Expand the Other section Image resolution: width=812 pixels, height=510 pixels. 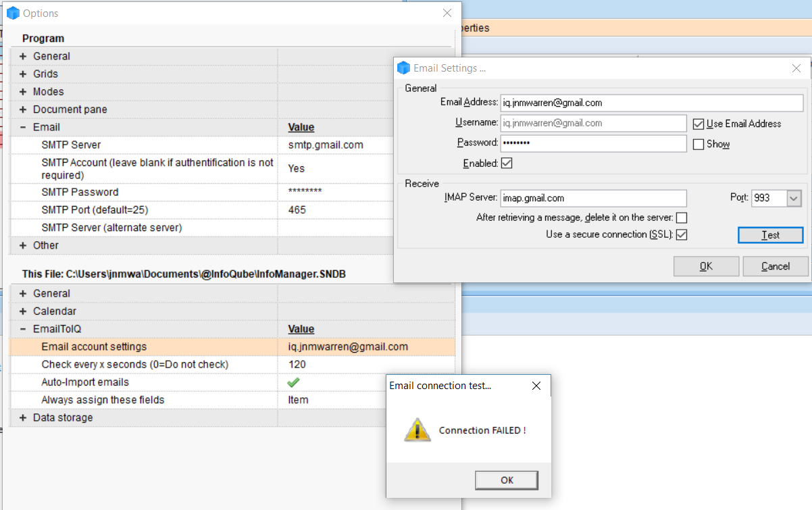point(23,245)
